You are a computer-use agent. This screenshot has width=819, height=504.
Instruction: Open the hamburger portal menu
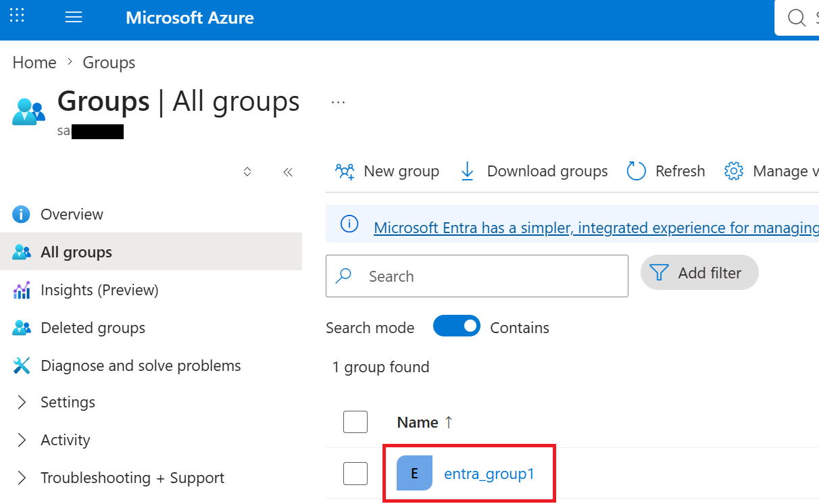74,18
